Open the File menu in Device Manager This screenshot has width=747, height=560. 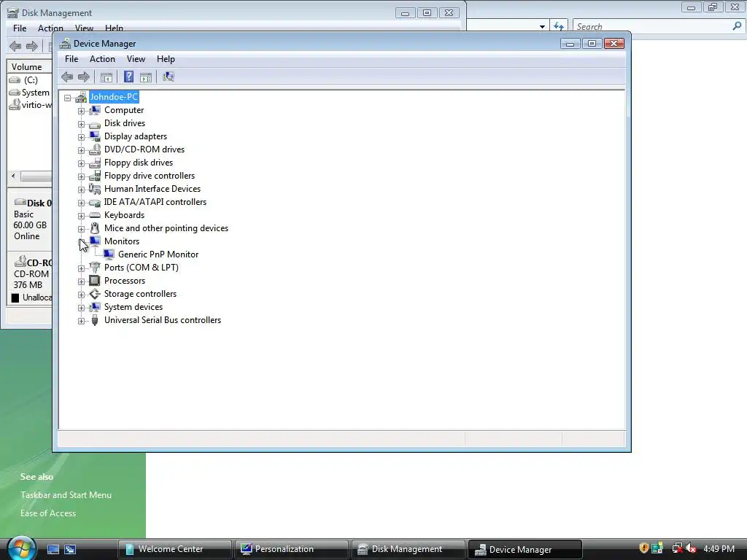(x=71, y=59)
